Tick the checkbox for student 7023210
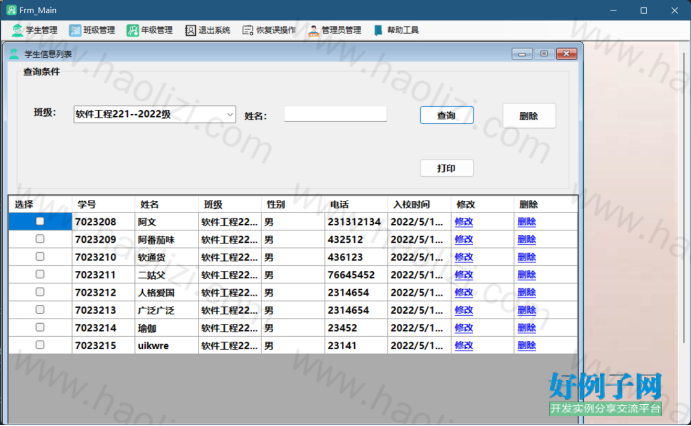 pyautogui.click(x=40, y=256)
